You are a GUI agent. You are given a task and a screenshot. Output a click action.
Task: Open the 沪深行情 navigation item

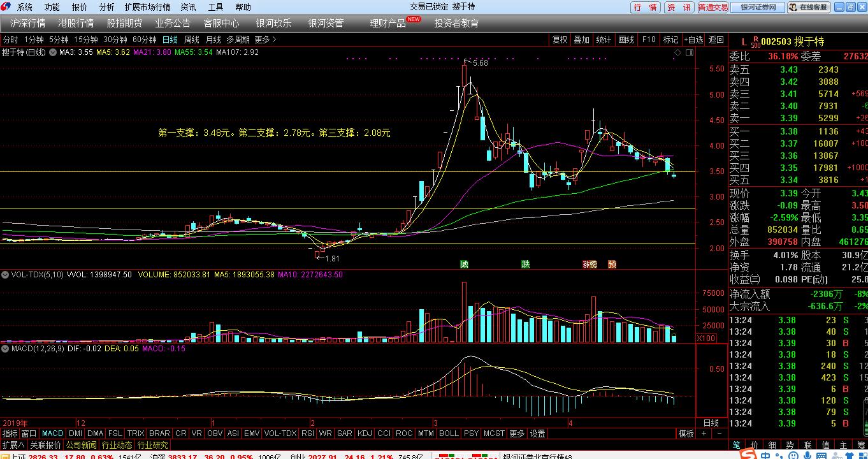coord(27,23)
